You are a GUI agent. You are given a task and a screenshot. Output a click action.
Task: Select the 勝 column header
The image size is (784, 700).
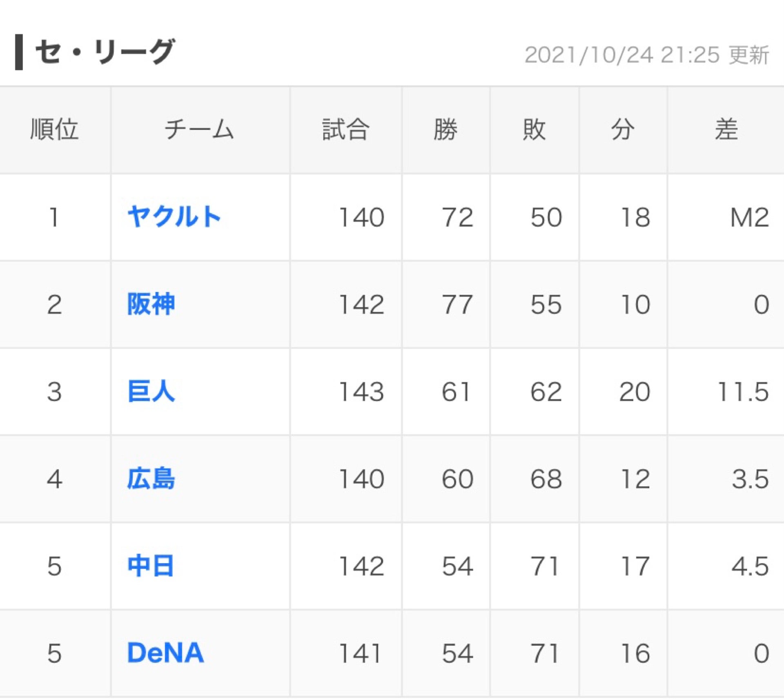445,129
